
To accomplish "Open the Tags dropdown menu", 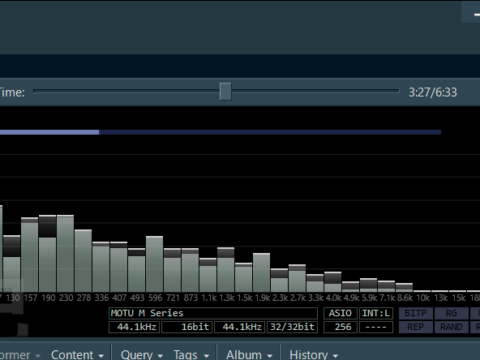I will pyautogui.click(x=191, y=355).
